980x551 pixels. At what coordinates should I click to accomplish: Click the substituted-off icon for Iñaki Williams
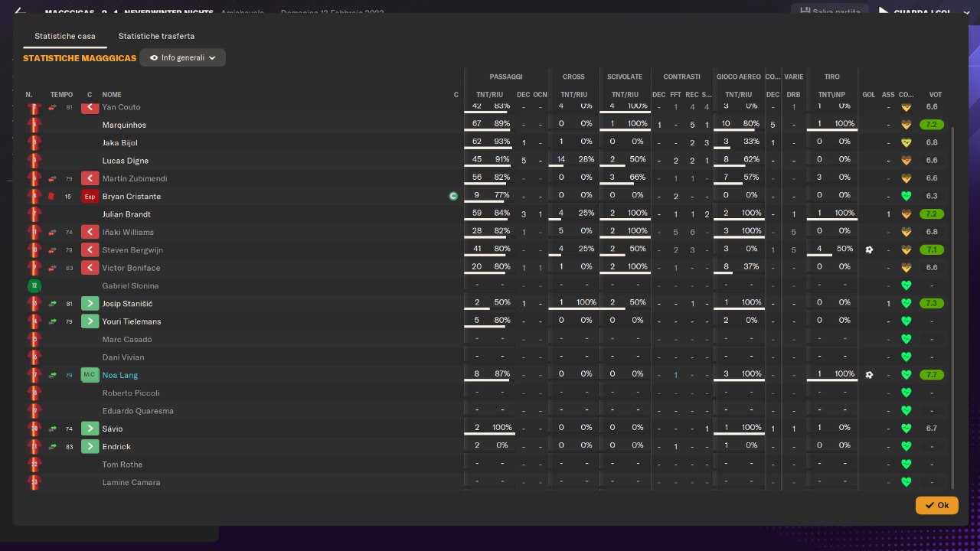pyautogui.click(x=90, y=232)
